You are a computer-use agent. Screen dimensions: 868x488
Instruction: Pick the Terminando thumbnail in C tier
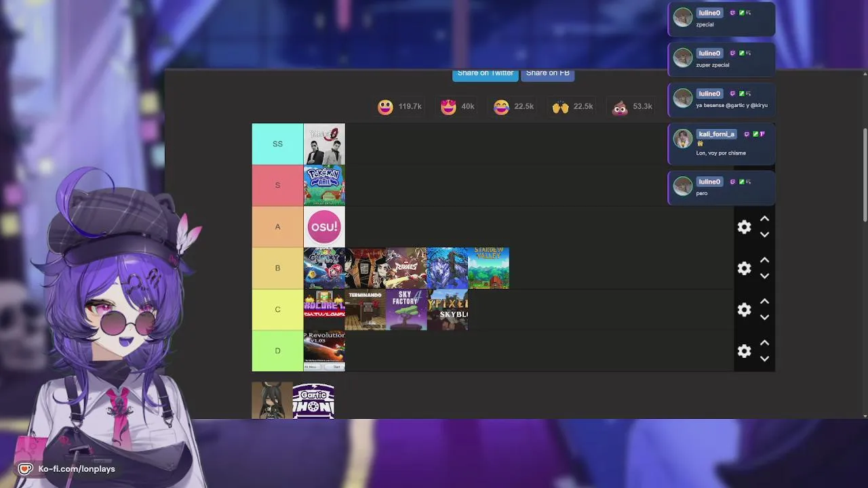tap(366, 309)
